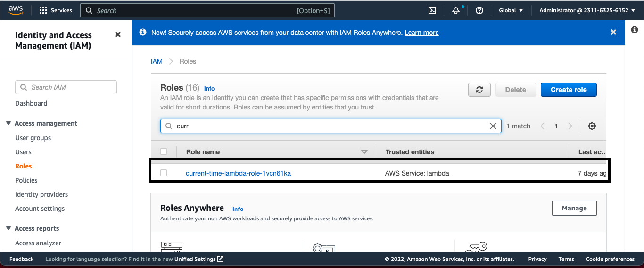Open the Unified Settings link
This screenshot has width=644, height=268.
[x=195, y=259]
